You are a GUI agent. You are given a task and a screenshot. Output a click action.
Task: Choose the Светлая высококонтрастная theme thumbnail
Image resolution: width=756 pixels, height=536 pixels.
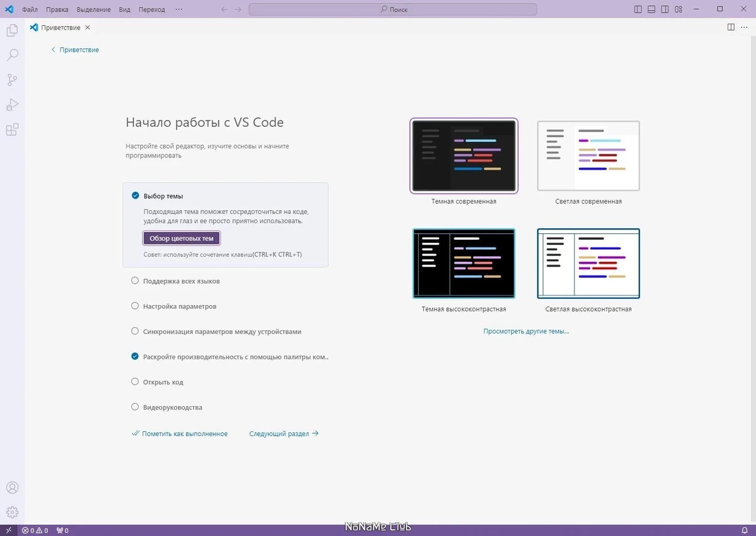[588, 263]
